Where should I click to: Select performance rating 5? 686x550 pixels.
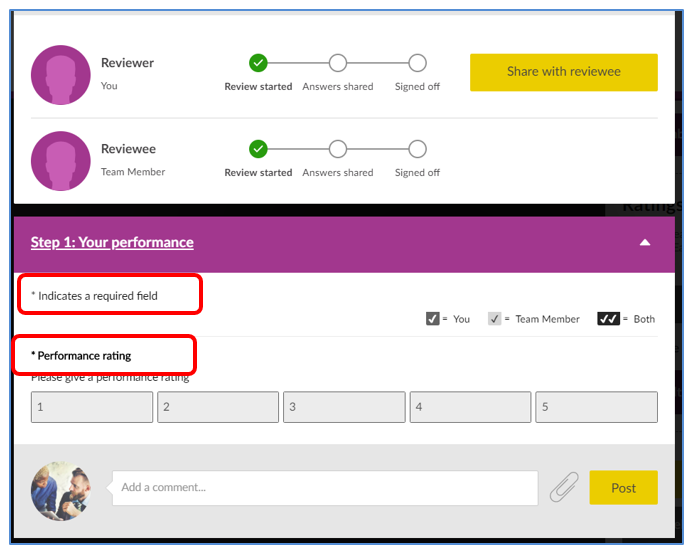pos(596,407)
